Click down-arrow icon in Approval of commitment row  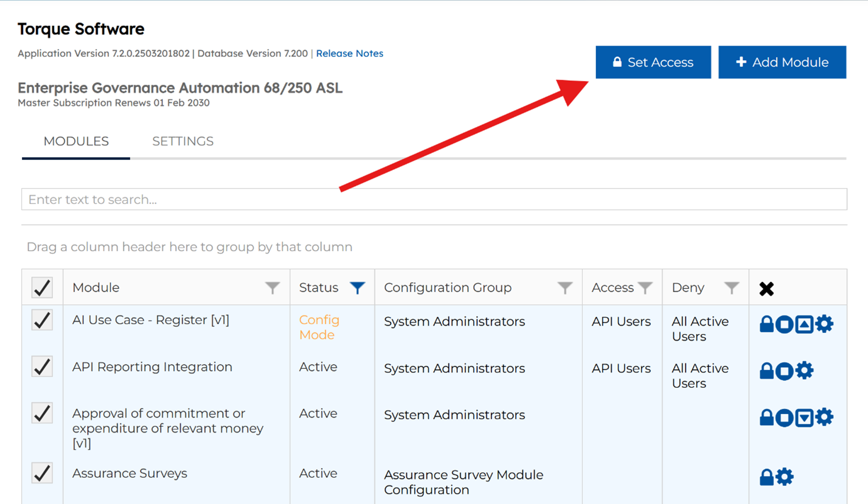pyautogui.click(x=804, y=418)
